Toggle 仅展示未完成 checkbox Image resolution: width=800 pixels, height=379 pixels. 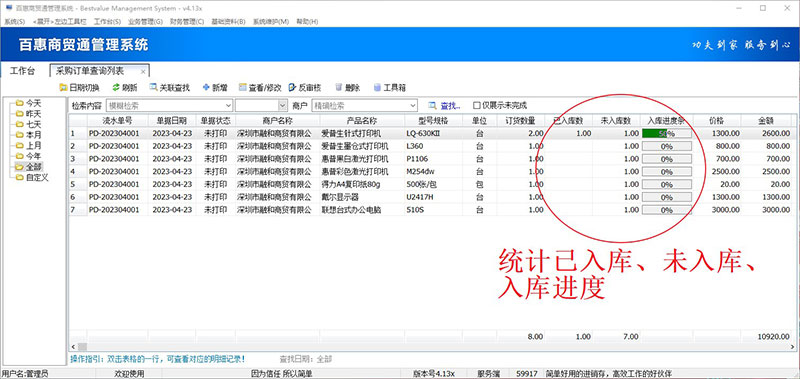[x=477, y=106]
